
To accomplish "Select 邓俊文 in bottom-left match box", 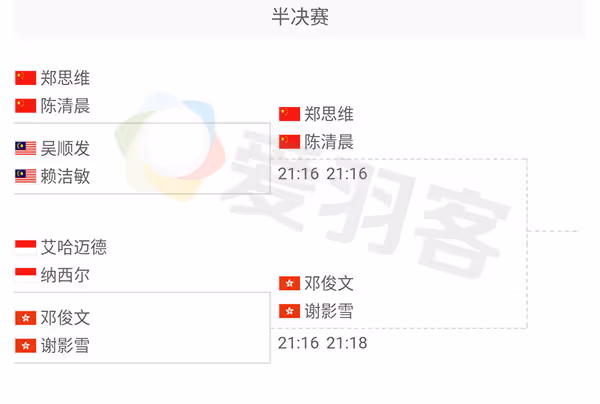I will [65, 318].
